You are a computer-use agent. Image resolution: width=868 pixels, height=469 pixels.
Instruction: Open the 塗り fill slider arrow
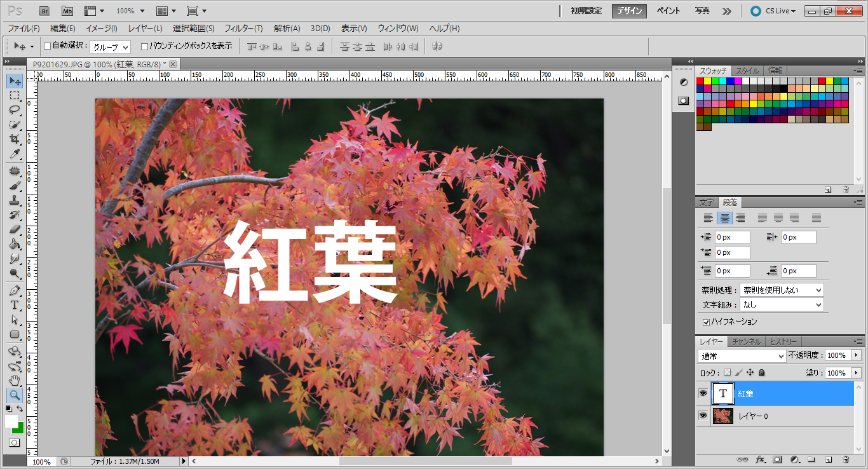pyautogui.click(x=857, y=373)
